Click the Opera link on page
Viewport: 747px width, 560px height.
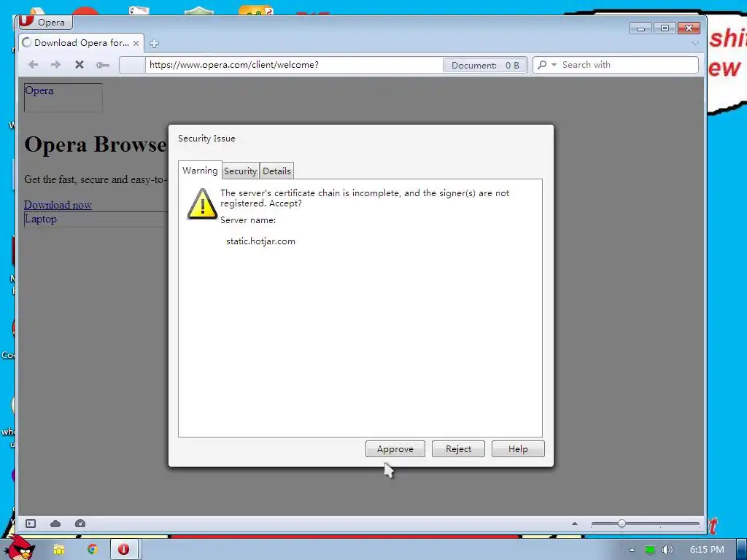[x=39, y=90]
